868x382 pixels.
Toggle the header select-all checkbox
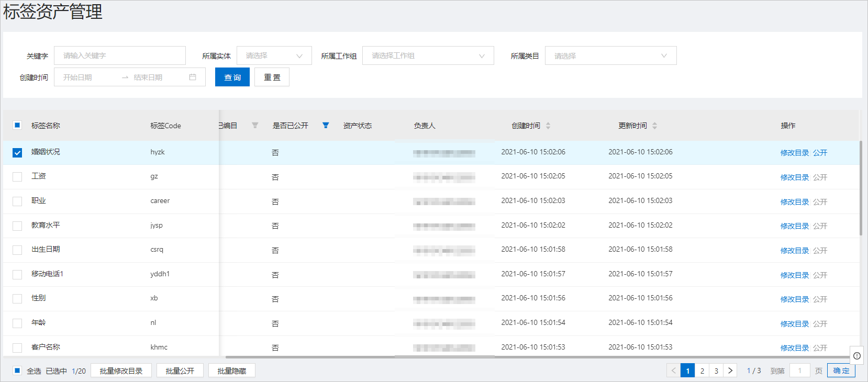pyautogui.click(x=17, y=125)
